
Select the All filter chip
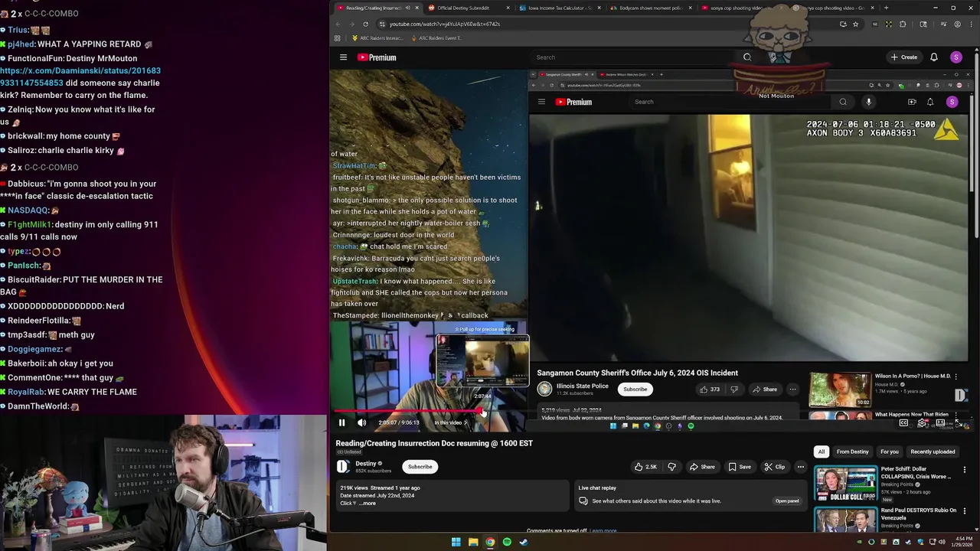click(821, 452)
